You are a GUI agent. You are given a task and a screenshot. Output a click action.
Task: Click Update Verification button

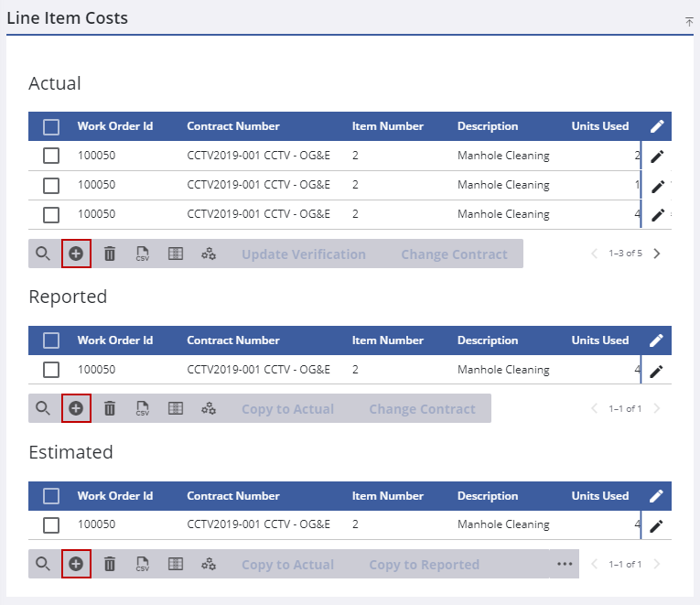click(x=304, y=254)
